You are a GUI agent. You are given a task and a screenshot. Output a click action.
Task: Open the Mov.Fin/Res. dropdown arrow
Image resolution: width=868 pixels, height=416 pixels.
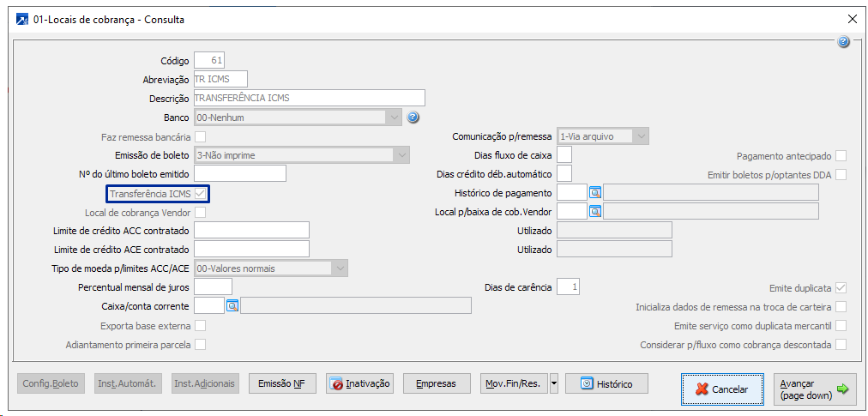(x=553, y=383)
